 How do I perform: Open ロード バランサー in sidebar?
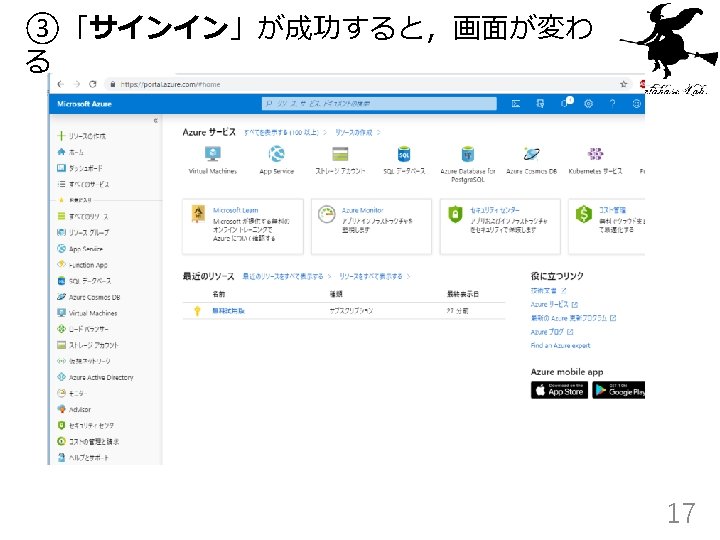click(83, 329)
